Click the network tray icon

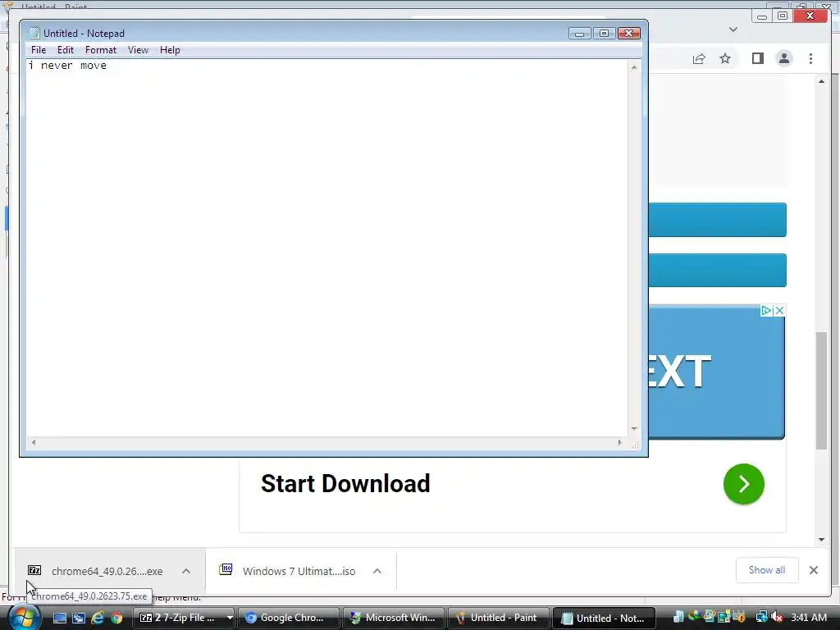[x=761, y=617]
